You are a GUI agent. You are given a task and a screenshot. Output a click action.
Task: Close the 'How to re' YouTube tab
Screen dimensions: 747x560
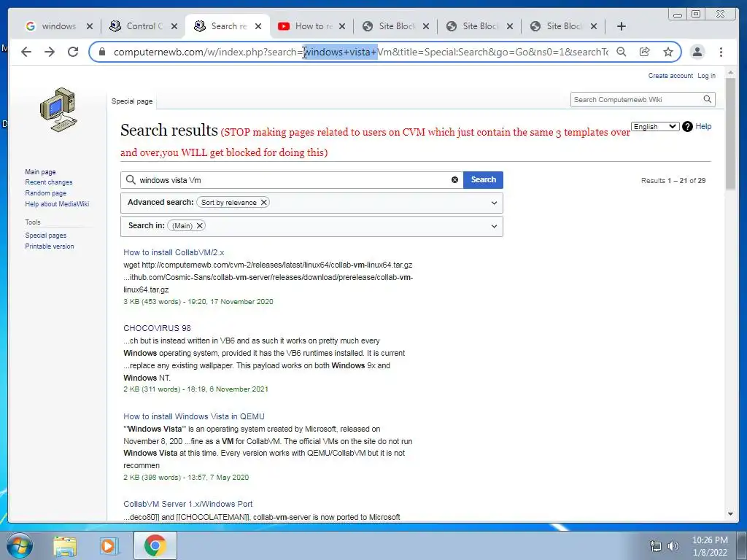(x=341, y=26)
